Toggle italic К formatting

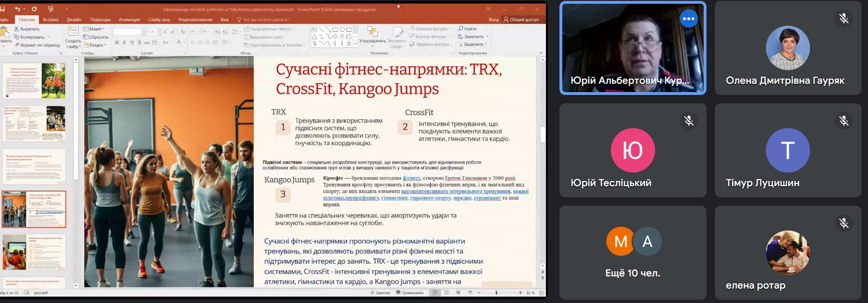click(x=124, y=42)
